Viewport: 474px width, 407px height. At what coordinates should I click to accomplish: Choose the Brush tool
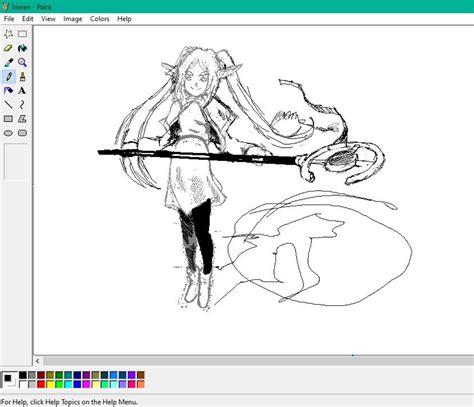tap(22, 77)
